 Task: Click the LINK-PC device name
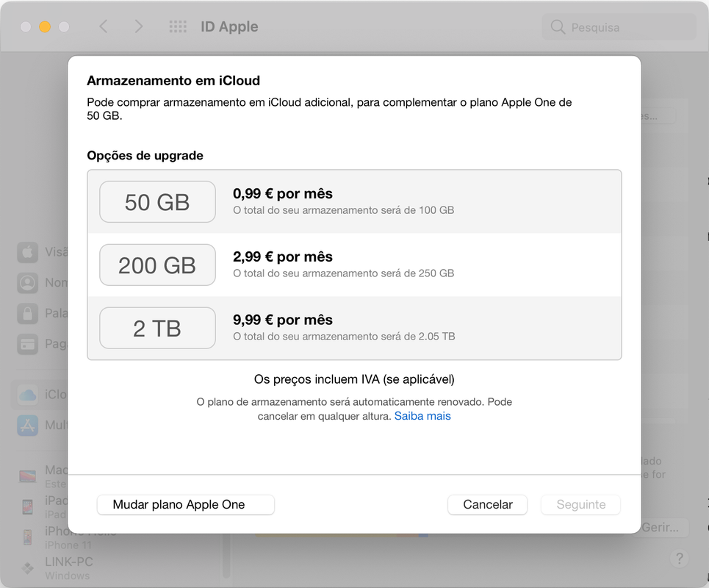tap(69, 562)
